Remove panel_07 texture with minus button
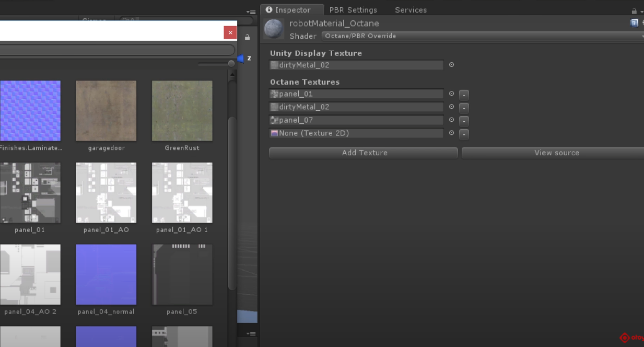 pyautogui.click(x=464, y=121)
